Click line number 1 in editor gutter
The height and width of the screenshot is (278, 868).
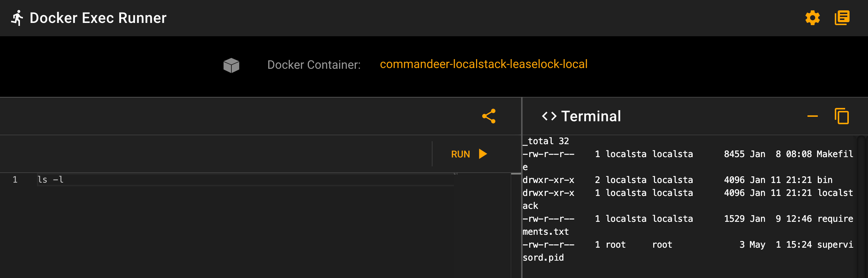[x=15, y=180]
